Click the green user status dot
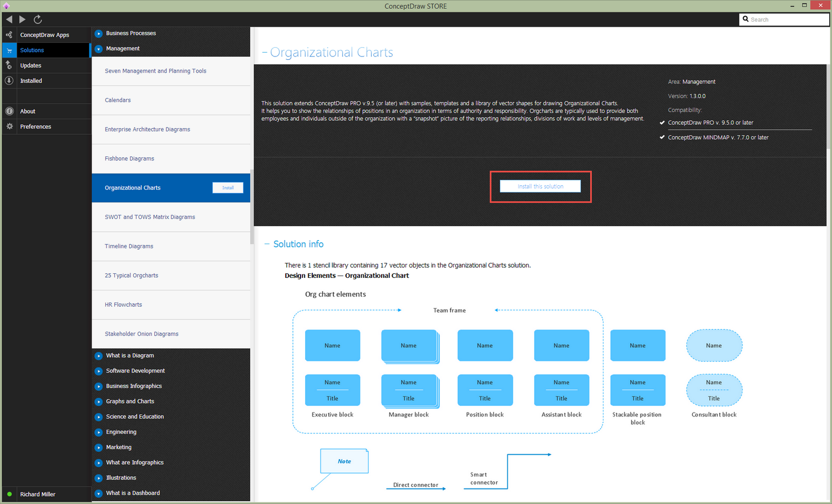The height and width of the screenshot is (504, 832). [9, 494]
